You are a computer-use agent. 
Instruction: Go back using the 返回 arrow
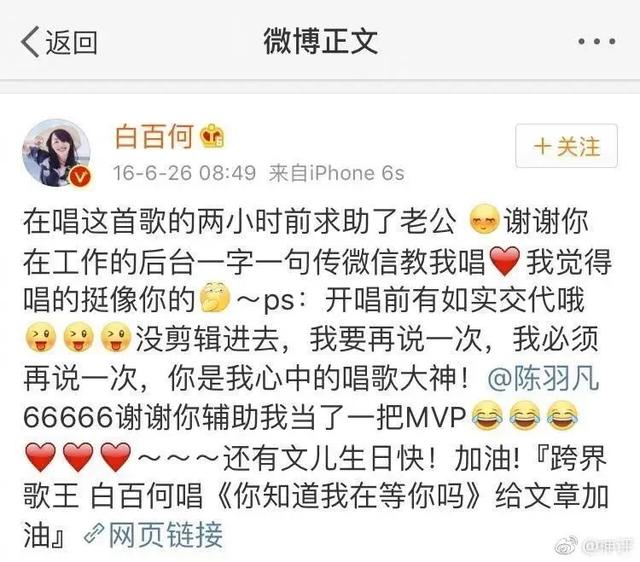click(59, 42)
